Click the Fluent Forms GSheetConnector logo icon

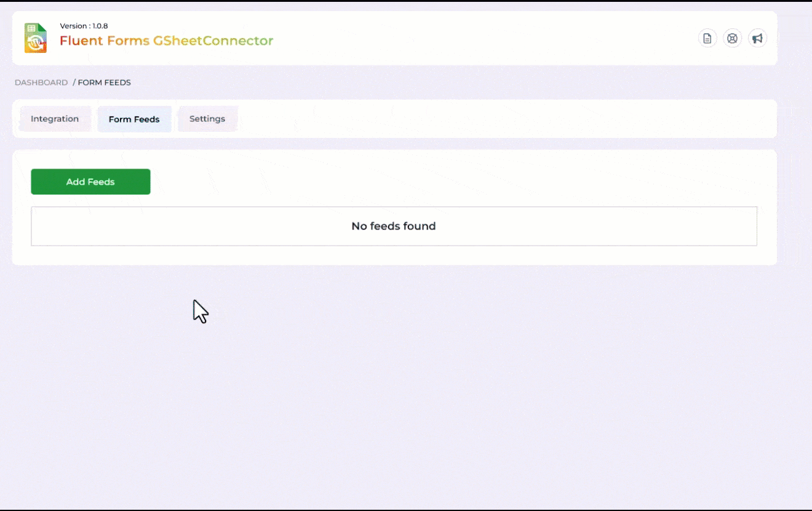point(36,38)
